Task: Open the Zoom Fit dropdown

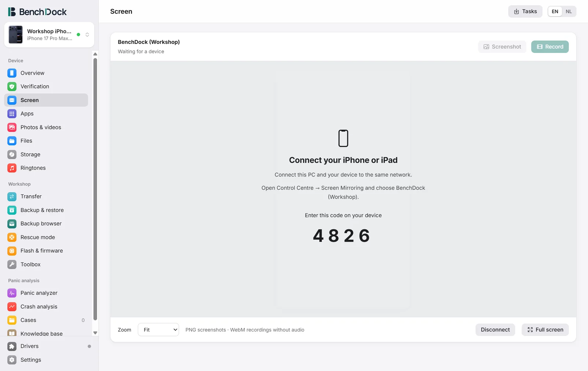Action: [158, 330]
